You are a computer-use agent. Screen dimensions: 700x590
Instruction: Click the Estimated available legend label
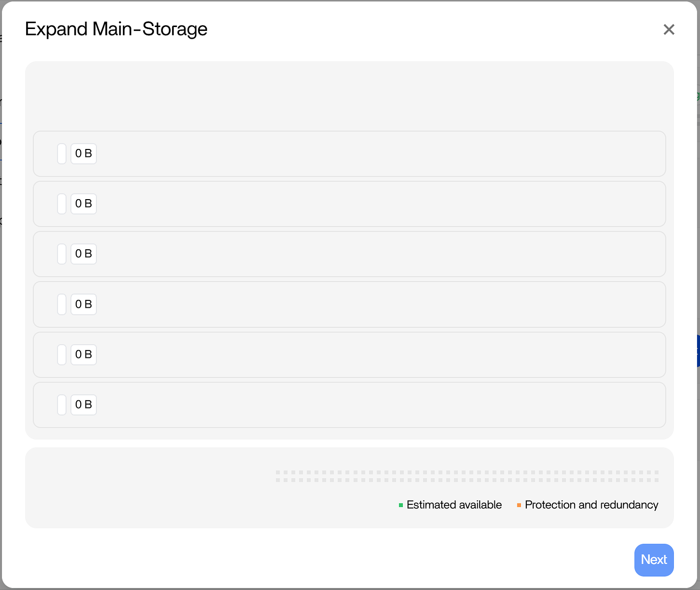tap(454, 505)
